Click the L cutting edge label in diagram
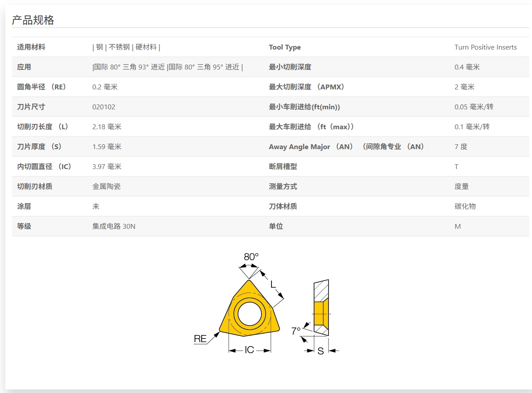This screenshot has height=393, width=532. [x=273, y=284]
